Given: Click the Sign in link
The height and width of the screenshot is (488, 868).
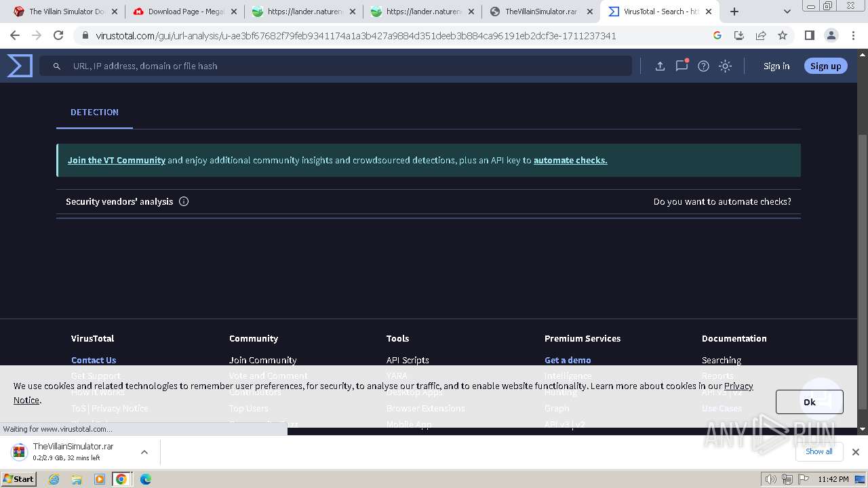Looking at the screenshot, I should 776,66.
